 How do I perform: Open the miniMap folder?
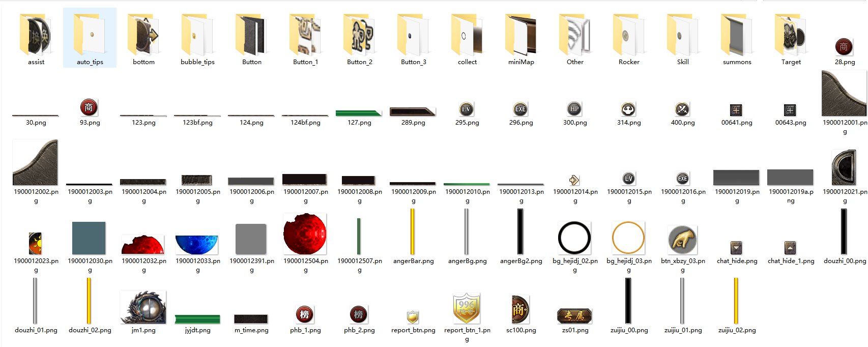pos(521,35)
